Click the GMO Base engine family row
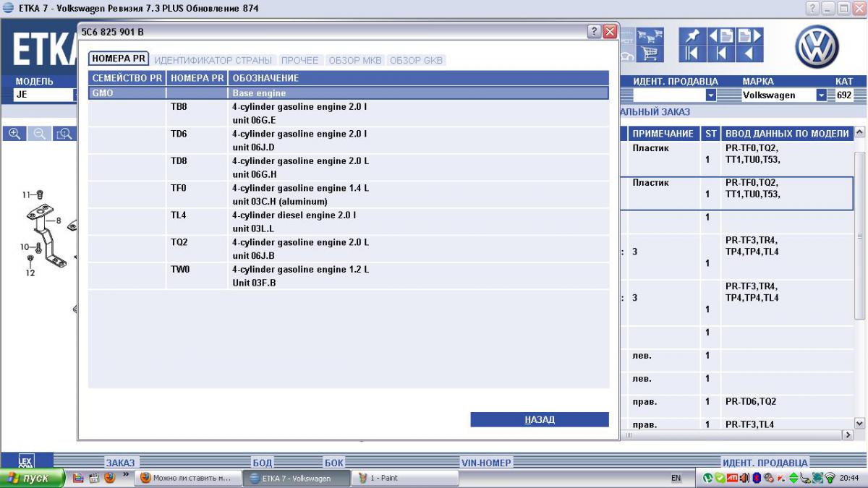Screen dimensions: 868x488 tap(349, 93)
